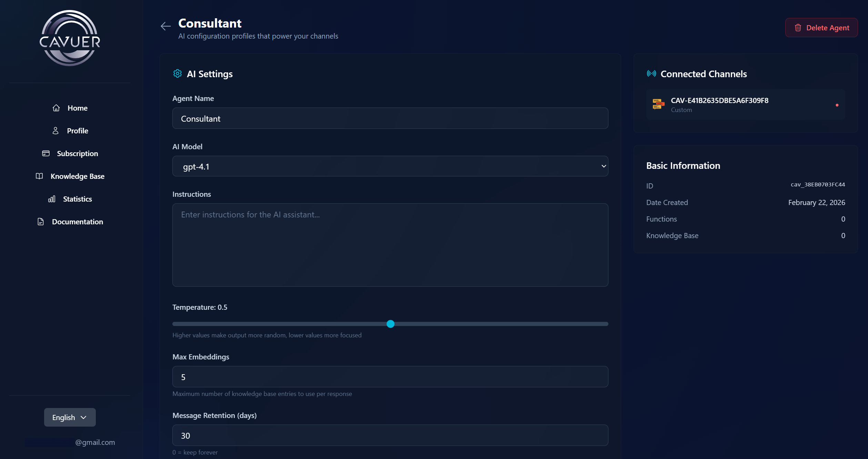Viewport: 868px width, 459px height.
Task: Click the Subscription card icon
Action: tap(46, 153)
